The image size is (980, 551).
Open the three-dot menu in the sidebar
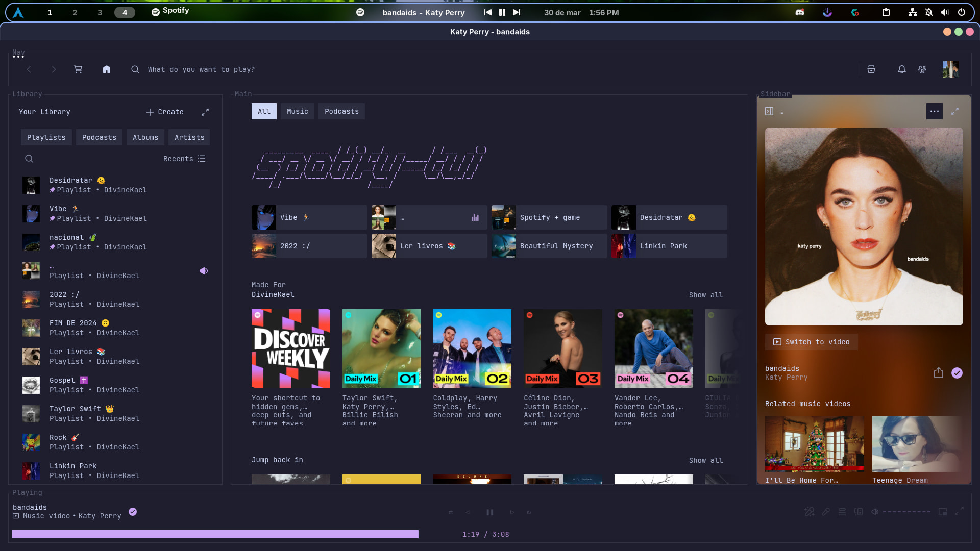934,111
